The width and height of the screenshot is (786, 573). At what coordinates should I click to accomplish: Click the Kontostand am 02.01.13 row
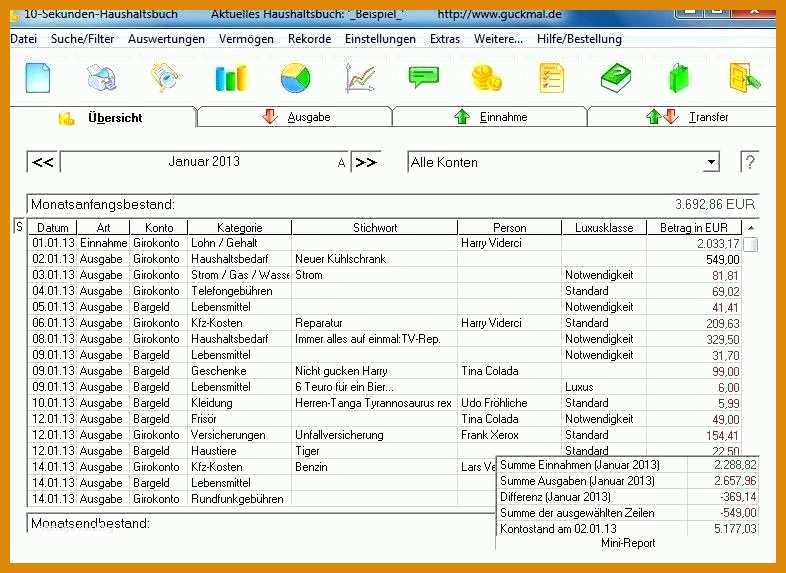click(x=628, y=529)
